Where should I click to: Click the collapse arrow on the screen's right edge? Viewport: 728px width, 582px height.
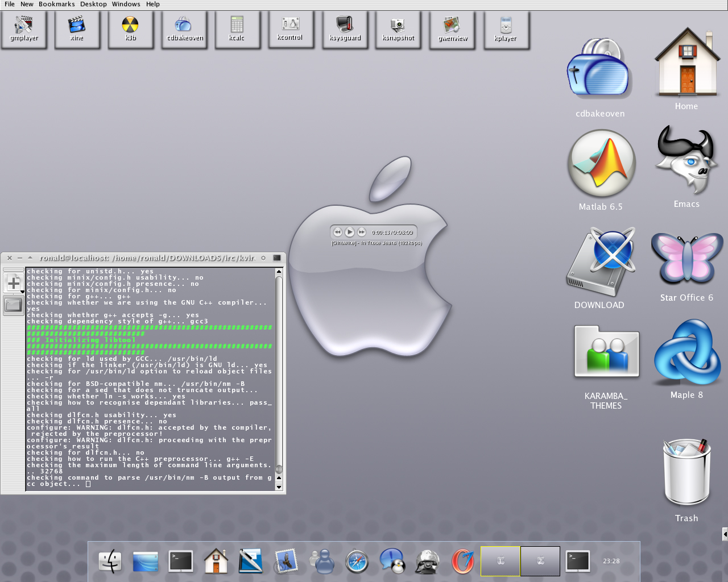725,534
